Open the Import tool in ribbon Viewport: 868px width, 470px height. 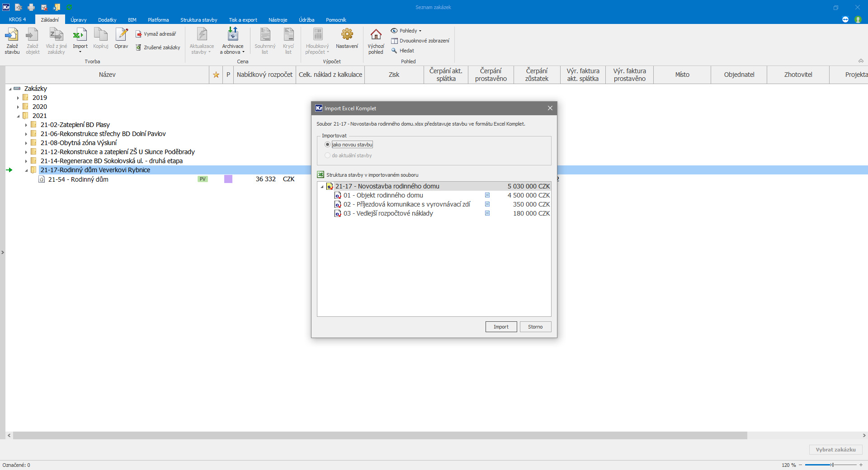[80, 35]
